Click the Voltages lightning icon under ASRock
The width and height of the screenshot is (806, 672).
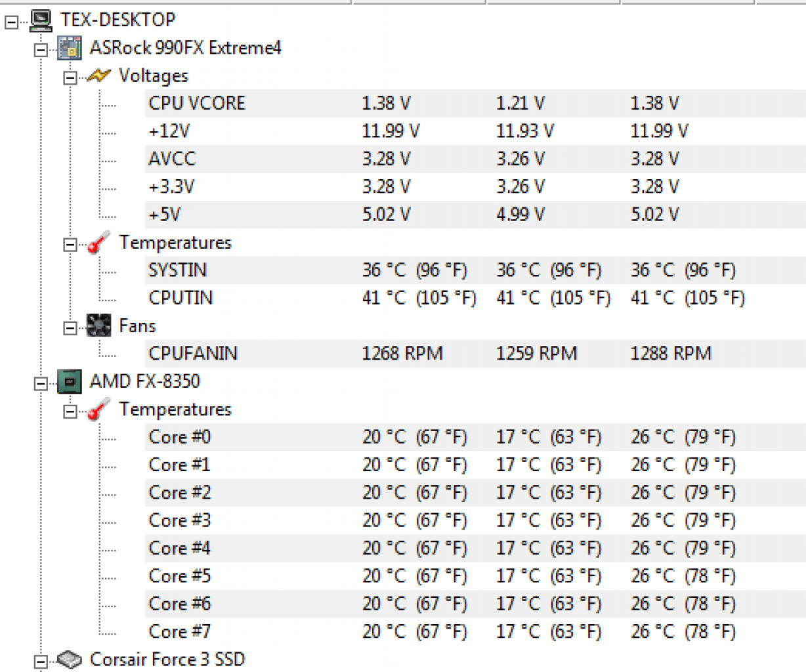pos(98,76)
